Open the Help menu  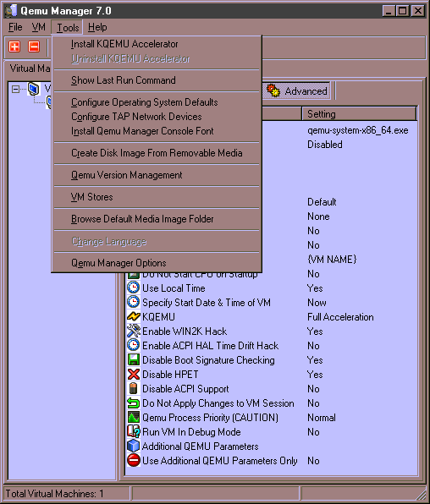coord(97,27)
